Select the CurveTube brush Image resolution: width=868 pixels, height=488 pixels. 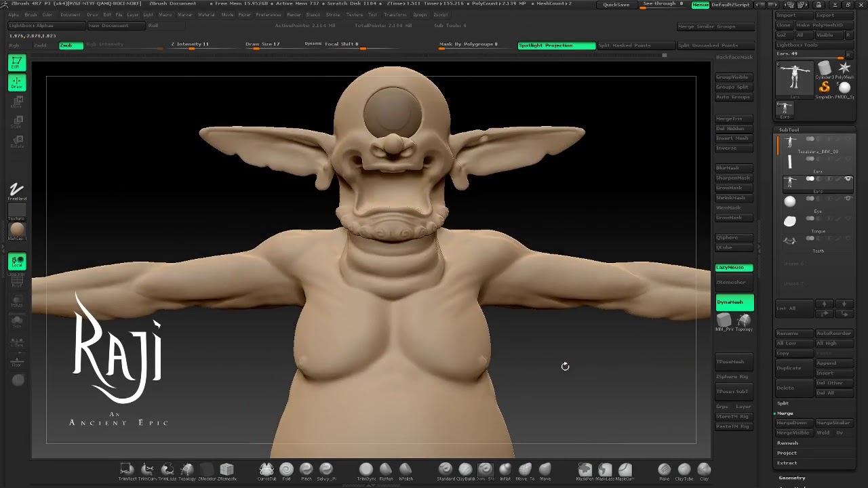pyautogui.click(x=267, y=470)
